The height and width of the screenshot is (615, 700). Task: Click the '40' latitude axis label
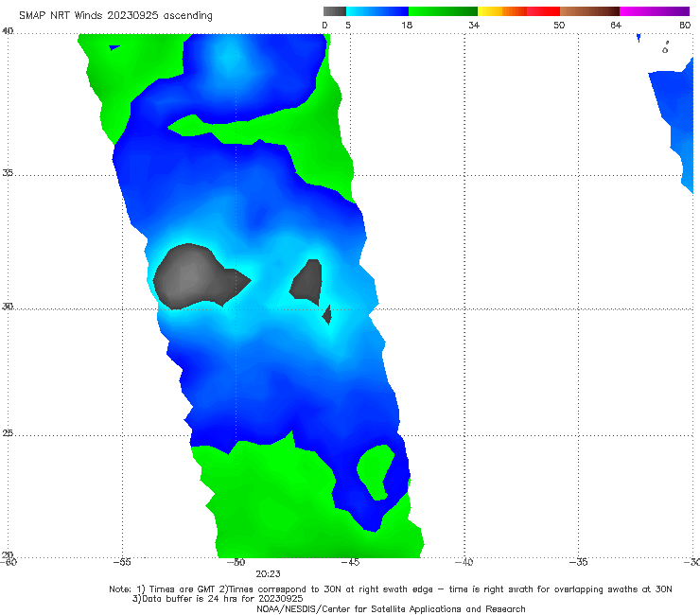click(x=8, y=31)
